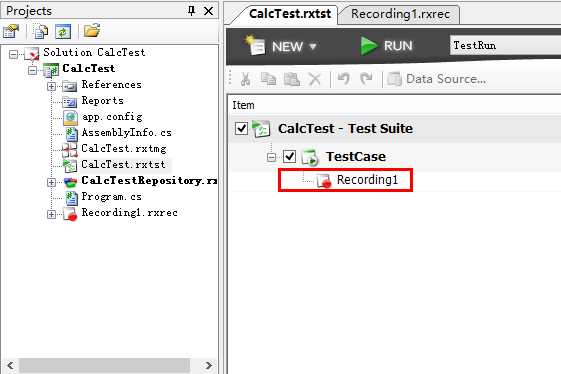Screen dimensions: 561x374
Task: Select AssemblyInfo.cs file
Action: [x=127, y=132]
